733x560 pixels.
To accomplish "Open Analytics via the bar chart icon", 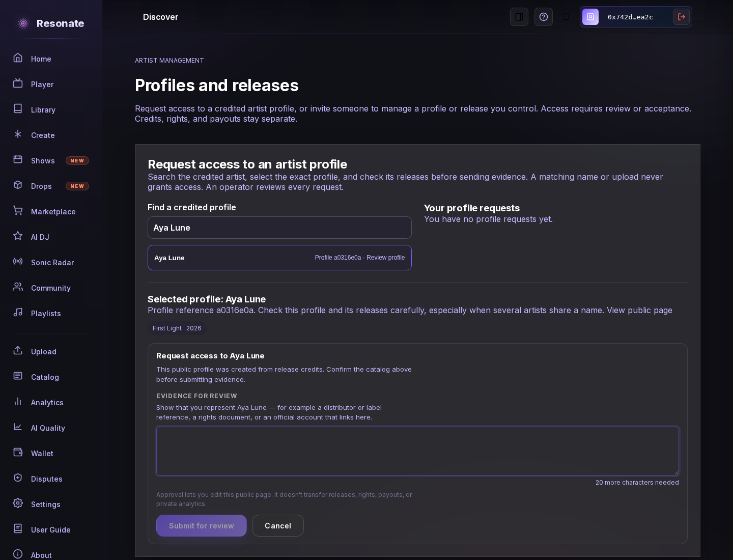I will (18, 402).
